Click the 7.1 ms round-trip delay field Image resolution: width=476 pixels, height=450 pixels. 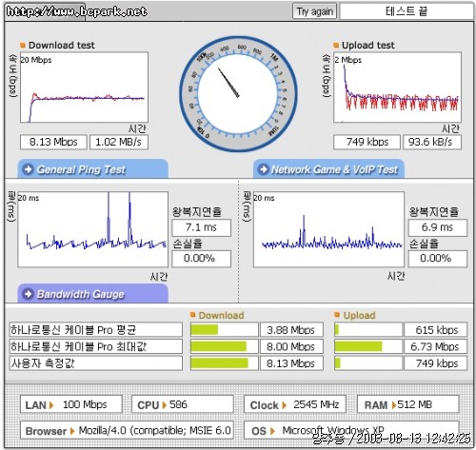[201, 227]
